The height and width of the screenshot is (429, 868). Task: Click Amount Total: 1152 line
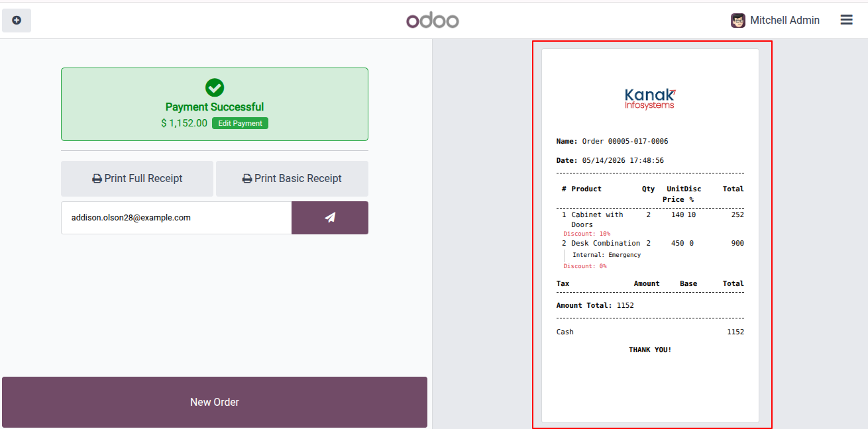pyautogui.click(x=595, y=305)
